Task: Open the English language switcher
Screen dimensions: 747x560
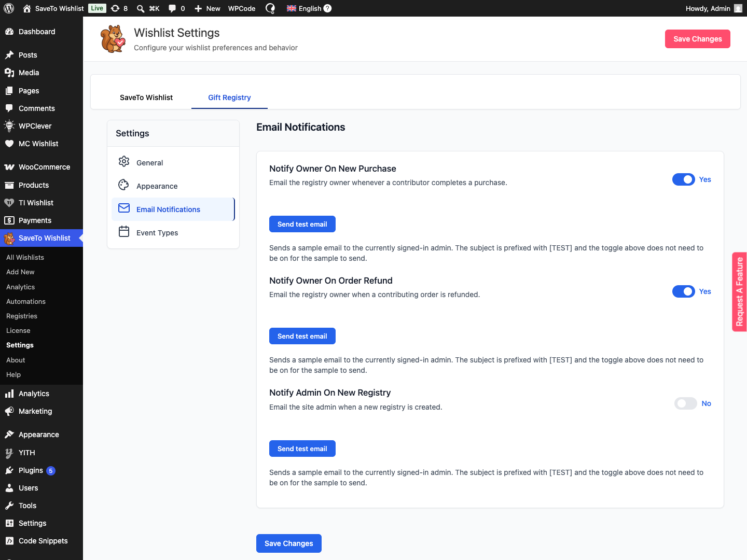Action: point(309,8)
